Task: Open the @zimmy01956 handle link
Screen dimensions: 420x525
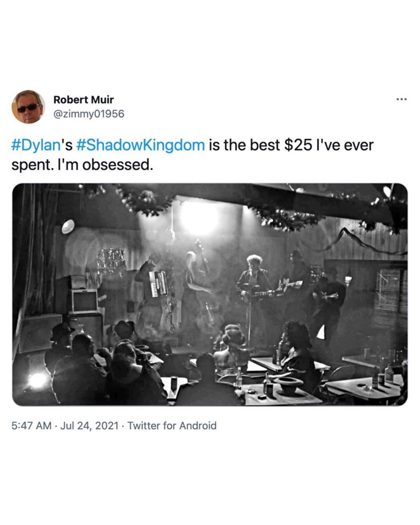Action: [89, 114]
